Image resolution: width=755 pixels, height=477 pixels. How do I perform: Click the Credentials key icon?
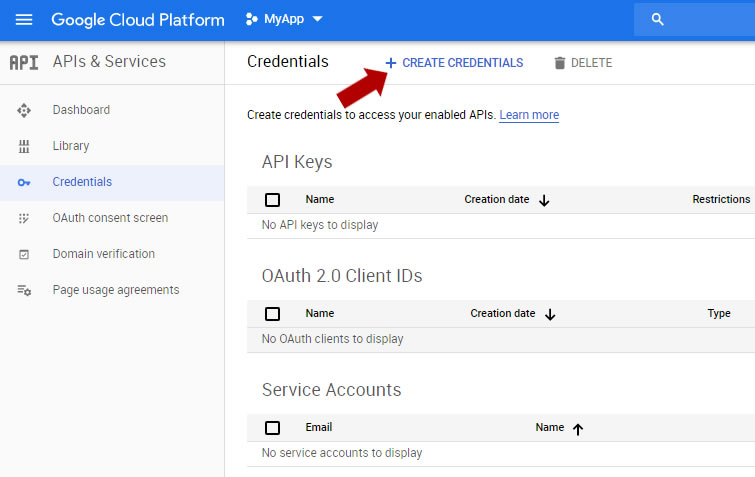[24, 182]
